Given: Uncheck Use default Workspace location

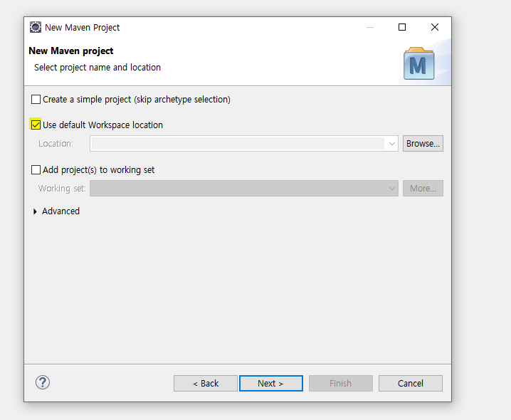Looking at the screenshot, I should 36,125.
